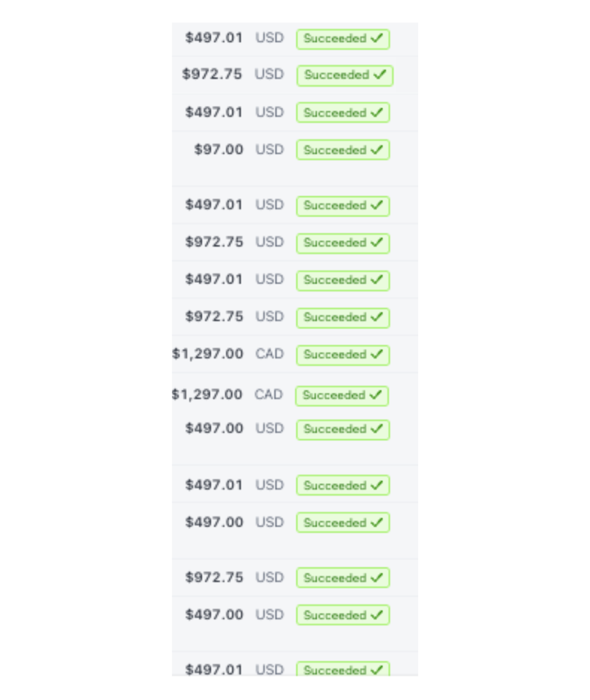Open the last $972.75 payment amount
590x700 pixels.
pos(214,577)
